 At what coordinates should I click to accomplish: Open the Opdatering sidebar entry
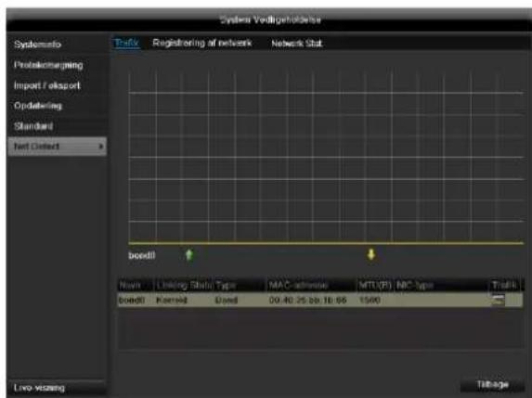pyautogui.click(x=38, y=106)
